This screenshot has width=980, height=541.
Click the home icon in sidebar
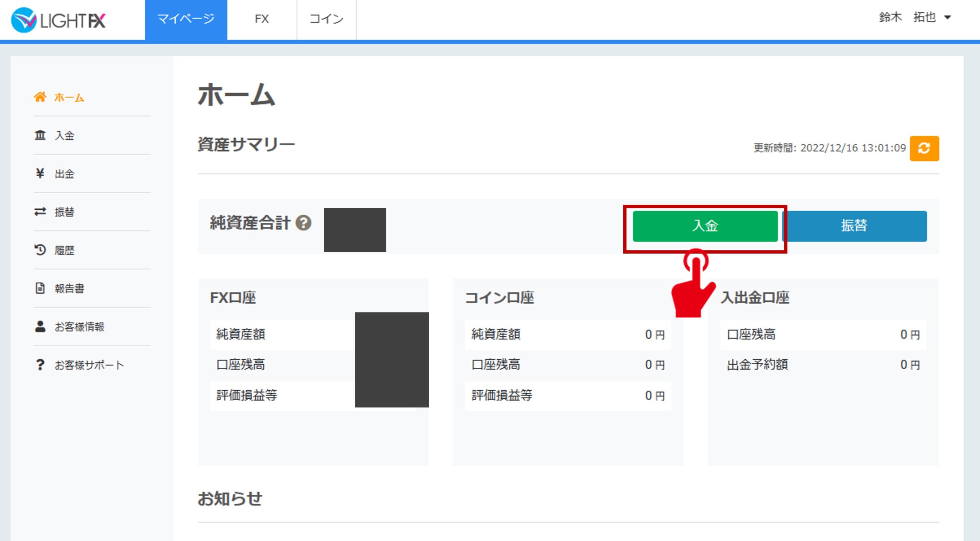[40, 97]
